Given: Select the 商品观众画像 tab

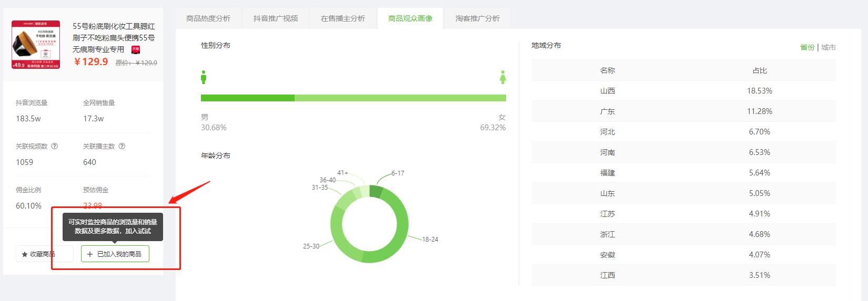Looking at the screenshot, I should click(410, 18).
